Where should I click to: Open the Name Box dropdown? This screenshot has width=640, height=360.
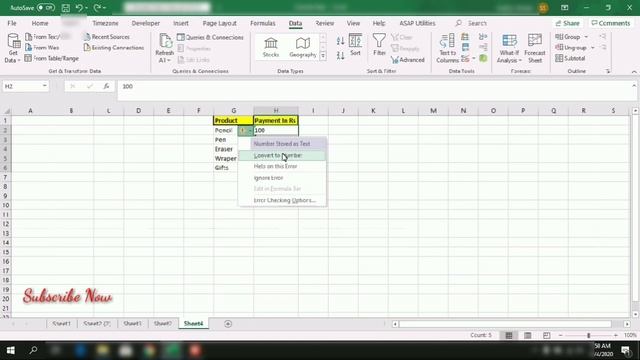point(44,86)
